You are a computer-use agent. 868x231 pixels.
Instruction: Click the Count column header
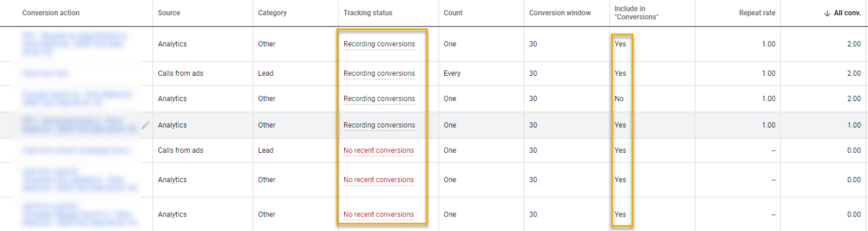(453, 13)
